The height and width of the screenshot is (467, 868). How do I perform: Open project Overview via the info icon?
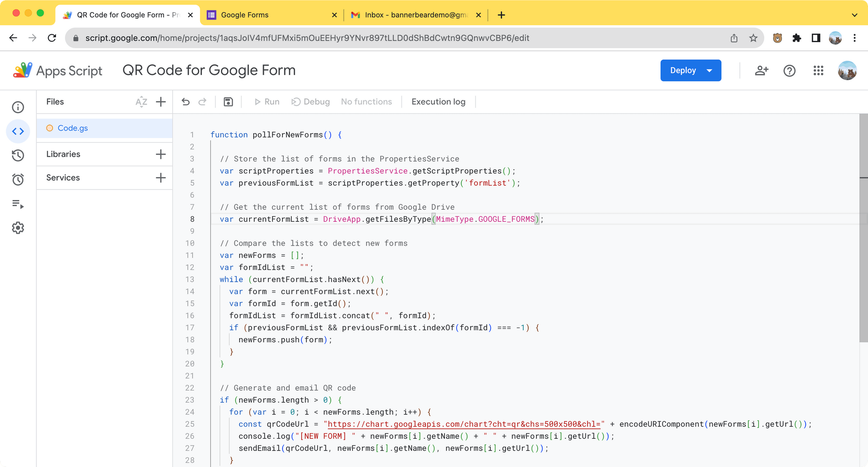tap(18, 107)
